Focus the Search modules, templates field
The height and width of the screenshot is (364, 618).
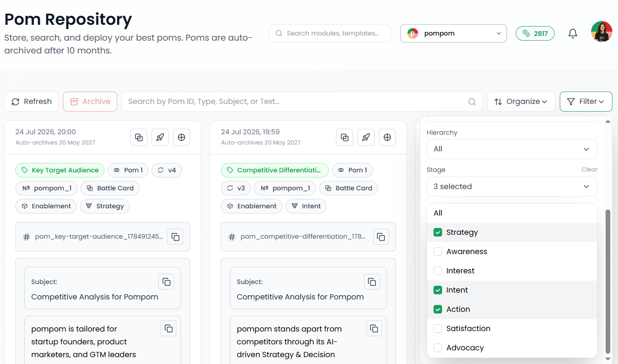pos(330,33)
